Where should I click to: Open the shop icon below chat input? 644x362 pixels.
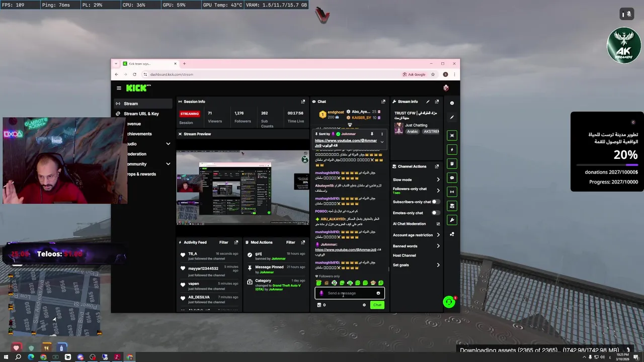319,305
